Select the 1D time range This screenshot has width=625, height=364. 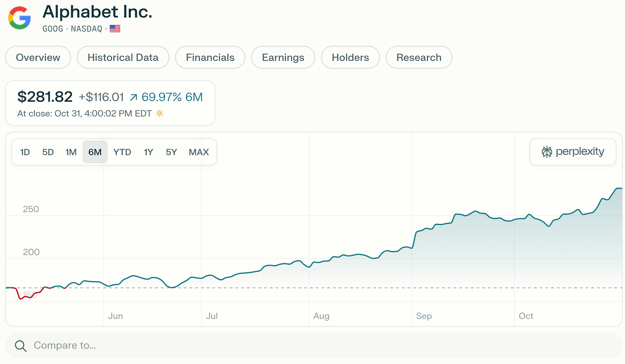point(25,152)
